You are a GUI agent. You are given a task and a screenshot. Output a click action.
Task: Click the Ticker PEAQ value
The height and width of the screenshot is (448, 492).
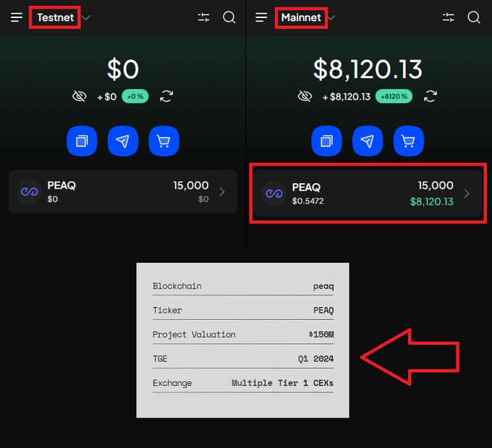[x=323, y=310]
